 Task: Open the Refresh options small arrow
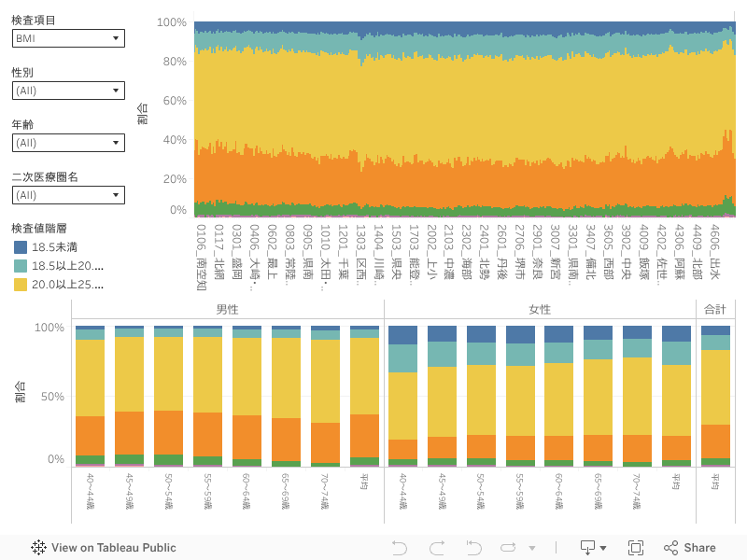pos(532,549)
